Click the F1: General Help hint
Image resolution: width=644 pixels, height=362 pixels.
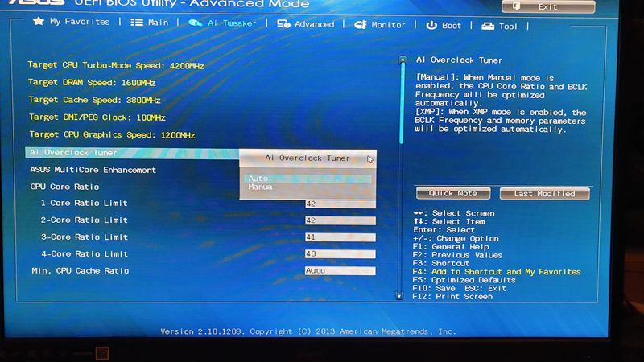coord(451,247)
